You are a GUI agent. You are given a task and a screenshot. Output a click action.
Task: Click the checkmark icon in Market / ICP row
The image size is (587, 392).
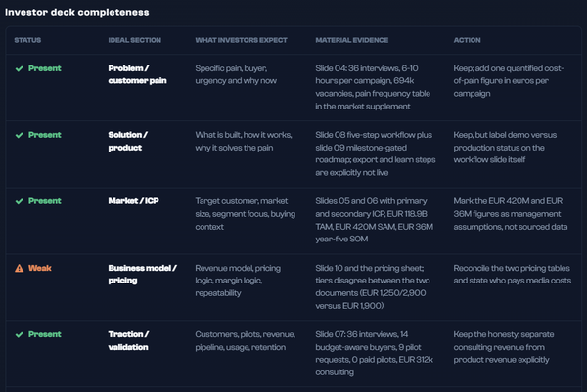point(20,201)
